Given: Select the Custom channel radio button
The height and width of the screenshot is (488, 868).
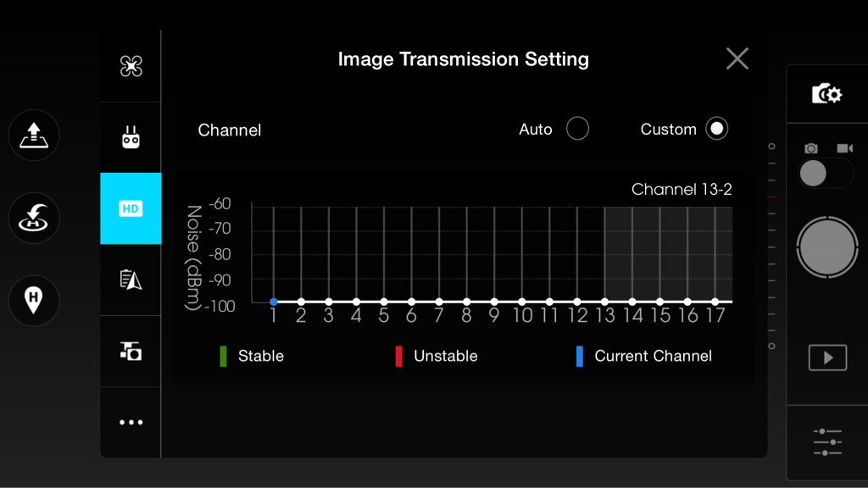Looking at the screenshot, I should 717,129.
